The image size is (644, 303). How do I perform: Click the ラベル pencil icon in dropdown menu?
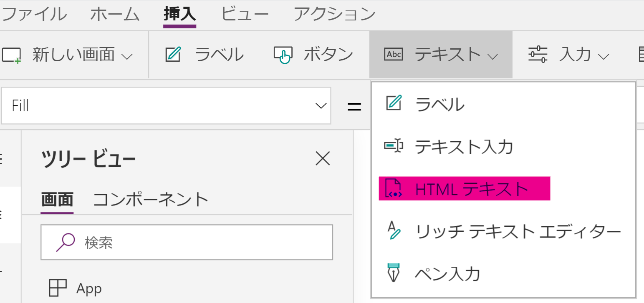pyautogui.click(x=393, y=103)
